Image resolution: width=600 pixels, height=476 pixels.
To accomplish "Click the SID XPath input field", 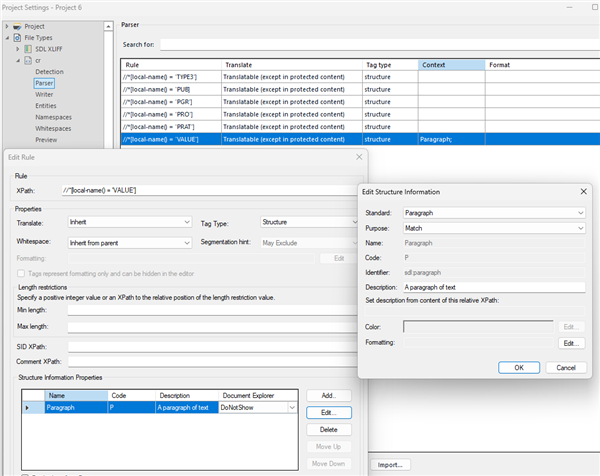I will [x=212, y=347].
